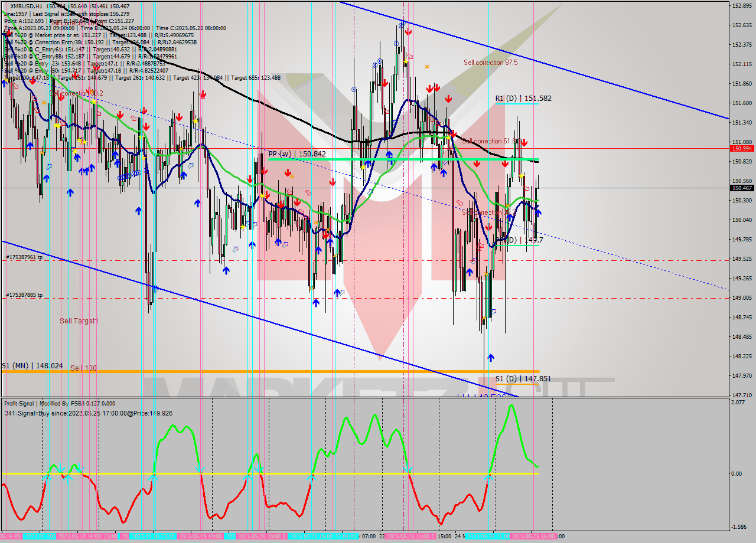The width and height of the screenshot is (756, 543).
Task: Click the orange X marker left of Sell correction 87.5
Action: click(426, 67)
